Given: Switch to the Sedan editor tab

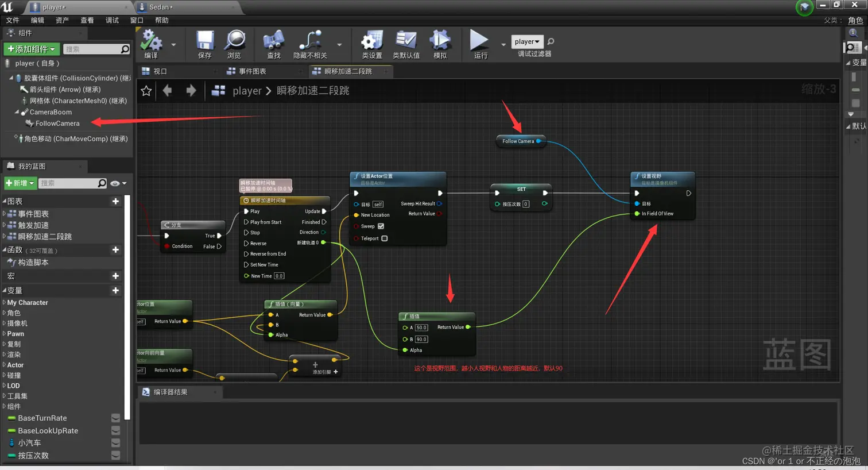Looking at the screenshot, I should [188, 7].
